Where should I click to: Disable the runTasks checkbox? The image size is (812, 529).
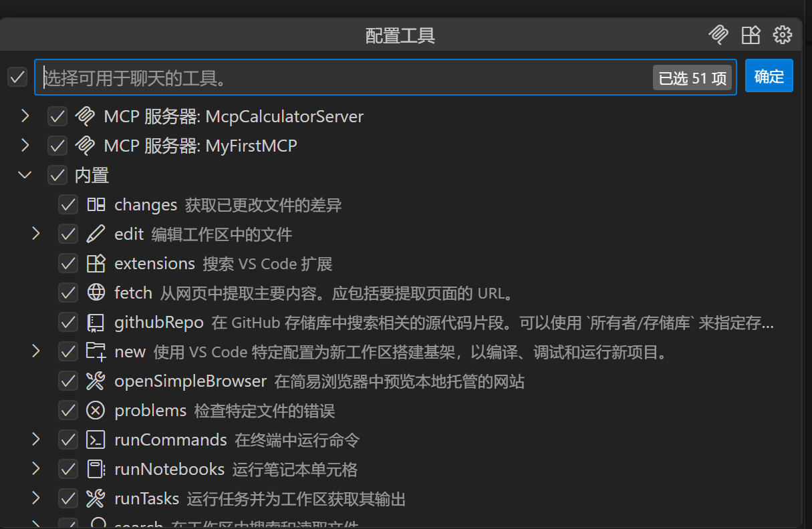click(68, 498)
